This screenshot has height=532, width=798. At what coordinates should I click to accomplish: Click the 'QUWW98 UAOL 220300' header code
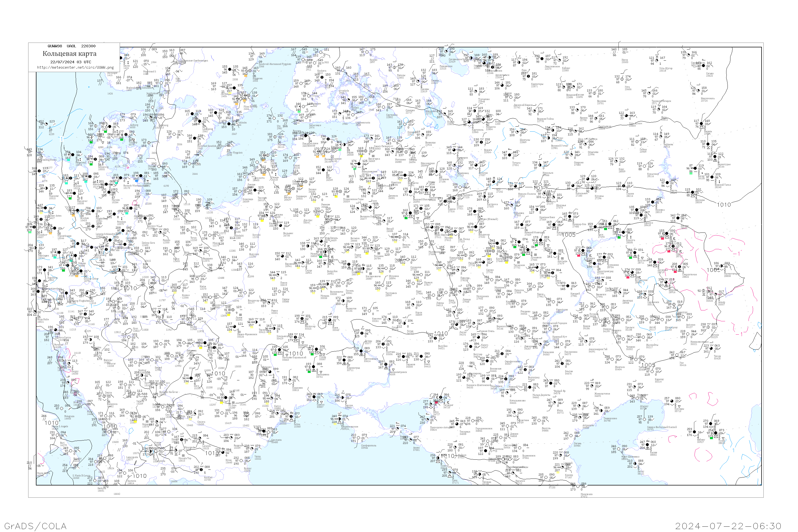[x=72, y=46]
